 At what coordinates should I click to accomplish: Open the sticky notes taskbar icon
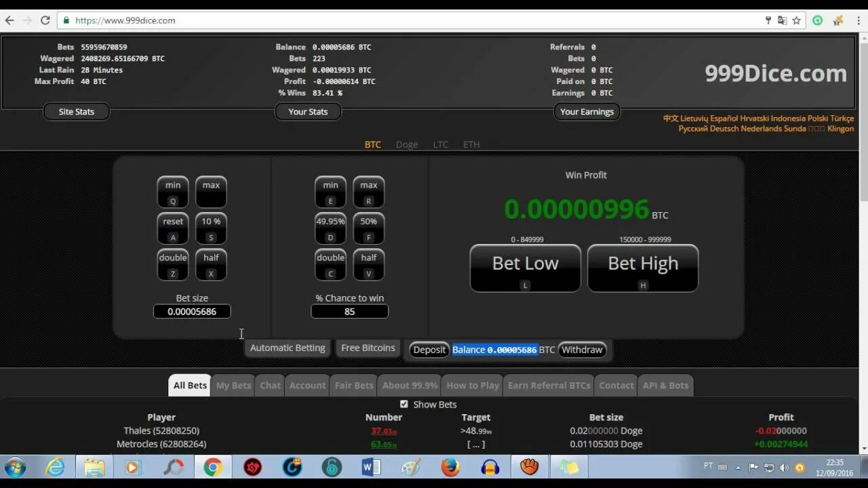point(569,467)
